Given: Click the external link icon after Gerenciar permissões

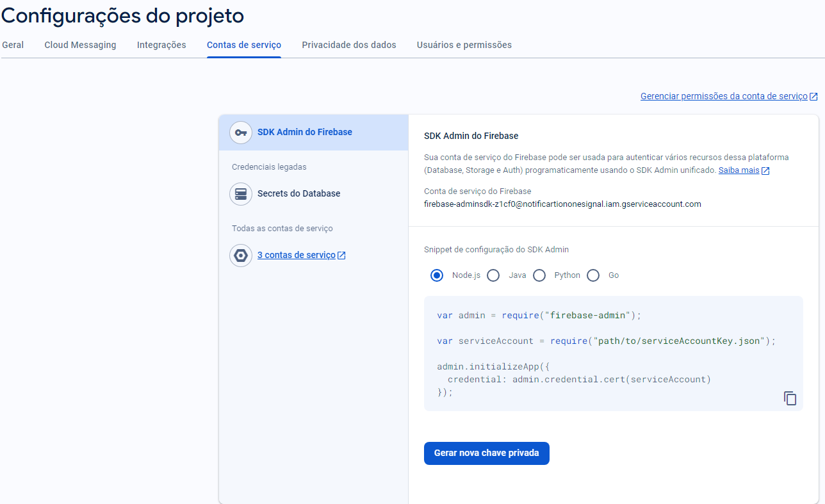Looking at the screenshot, I should click(x=813, y=97).
